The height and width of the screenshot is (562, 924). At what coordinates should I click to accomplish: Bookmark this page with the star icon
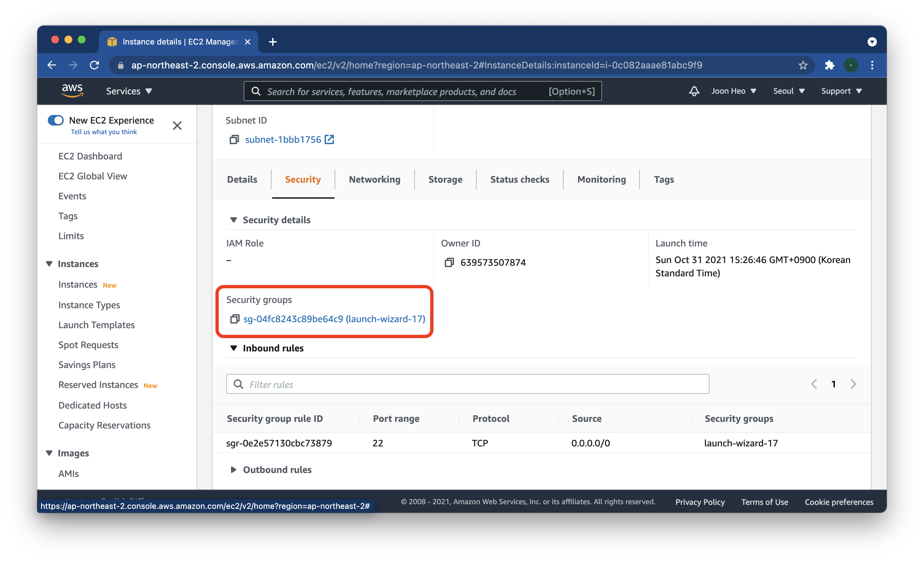[x=803, y=65]
